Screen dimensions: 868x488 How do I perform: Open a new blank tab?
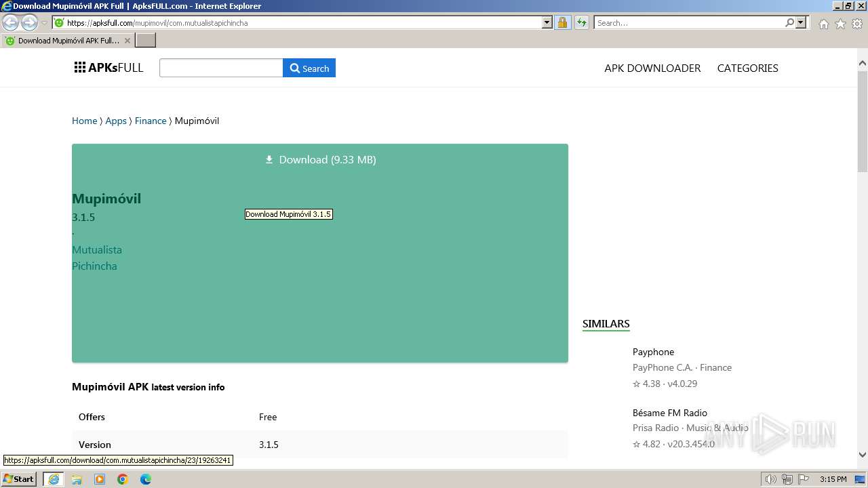tap(146, 41)
